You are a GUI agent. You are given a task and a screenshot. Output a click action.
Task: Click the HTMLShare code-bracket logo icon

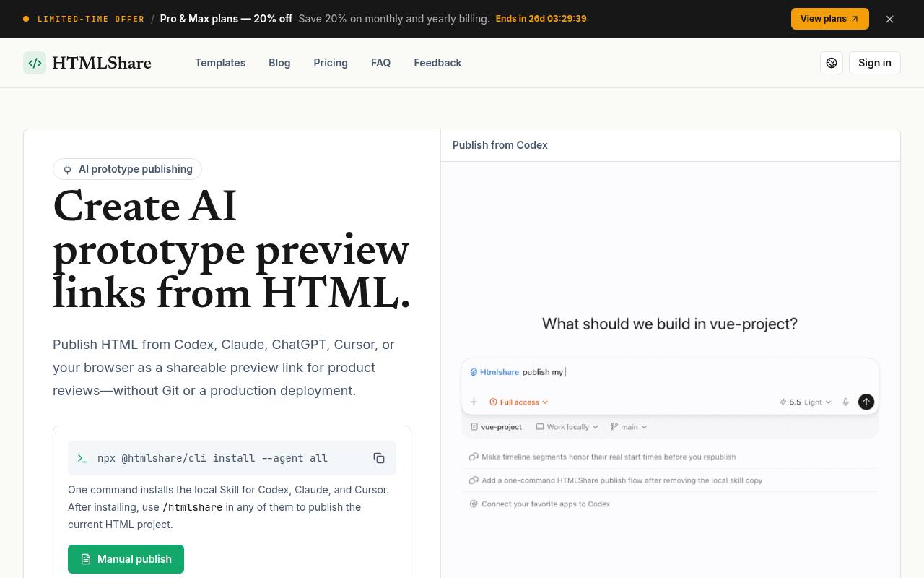pos(35,63)
